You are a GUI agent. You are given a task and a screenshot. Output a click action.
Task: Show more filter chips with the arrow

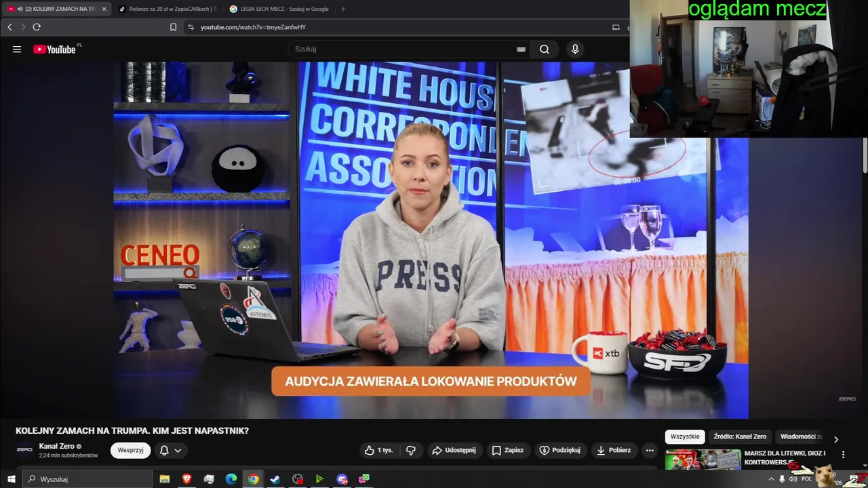point(835,439)
